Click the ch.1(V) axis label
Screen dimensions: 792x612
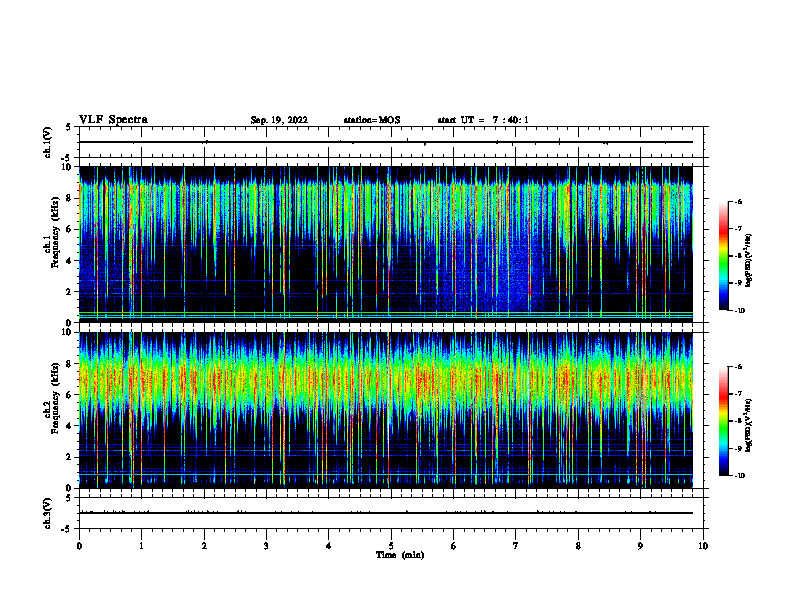[x=48, y=142]
